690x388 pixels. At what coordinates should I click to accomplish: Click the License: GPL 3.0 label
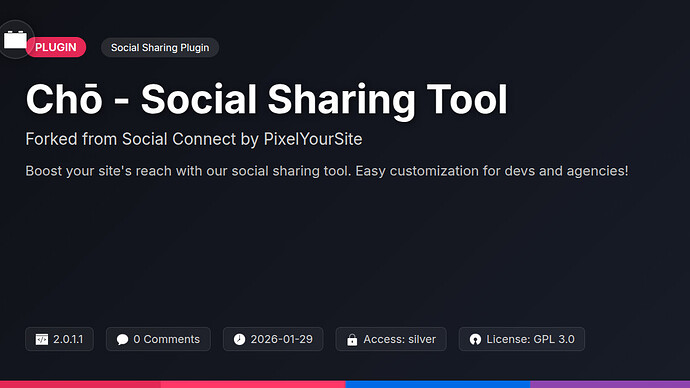[530, 339]
